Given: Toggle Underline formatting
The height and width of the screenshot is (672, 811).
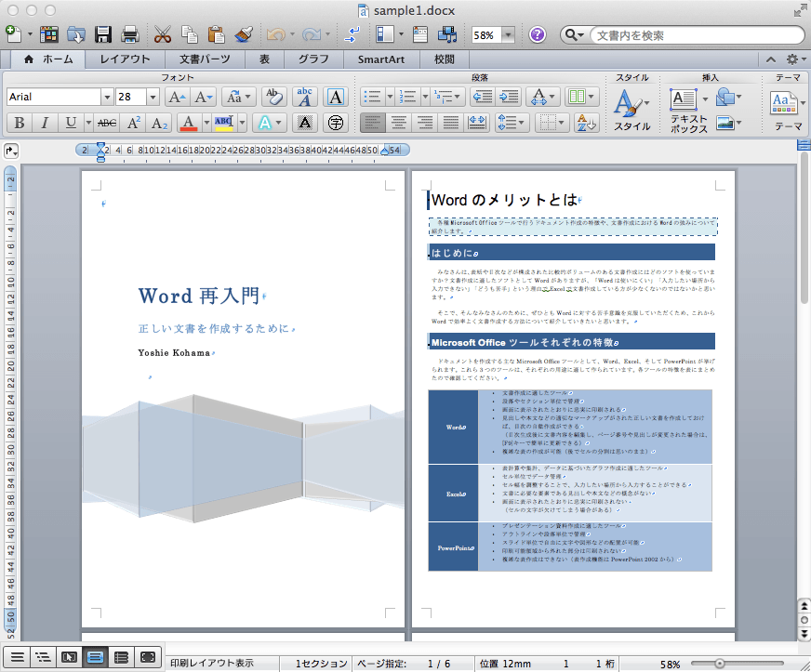Looking at the screenshot, I should coord(71,123).
